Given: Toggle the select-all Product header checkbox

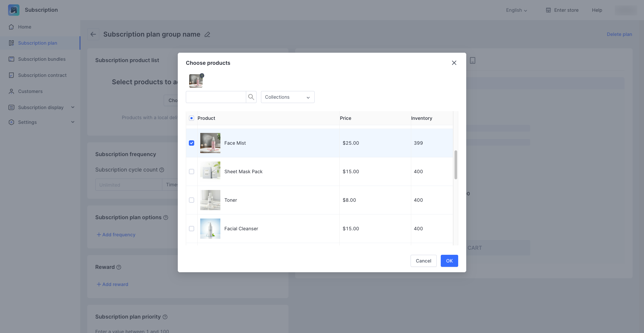Looking at the screenshot, I should point(192,118).
